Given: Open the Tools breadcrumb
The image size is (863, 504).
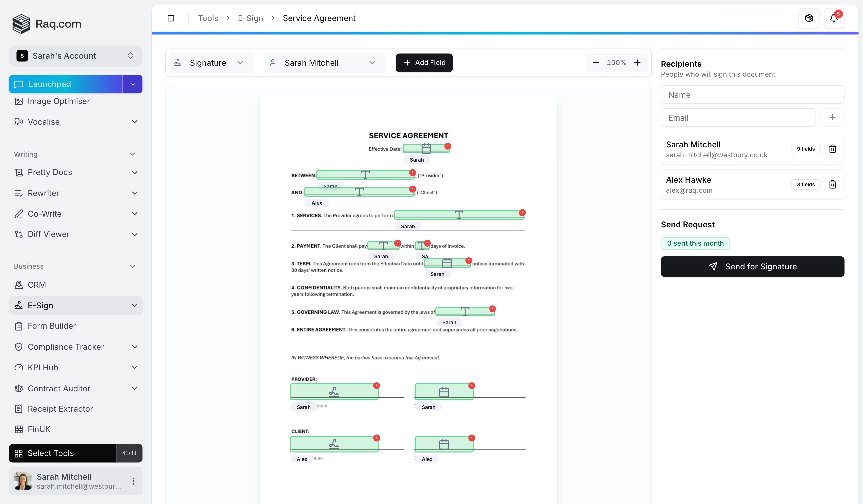Looking at the screenshot, I should tap(208, 18).
